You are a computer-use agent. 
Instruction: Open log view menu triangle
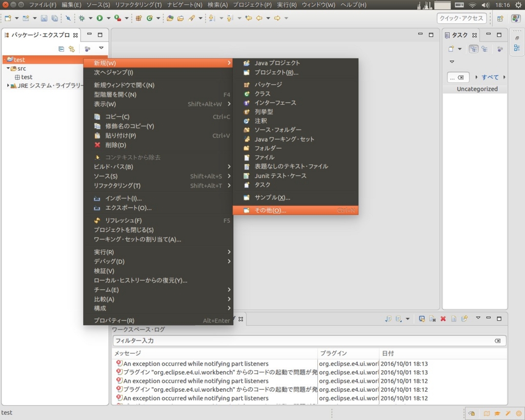(478, 318)
